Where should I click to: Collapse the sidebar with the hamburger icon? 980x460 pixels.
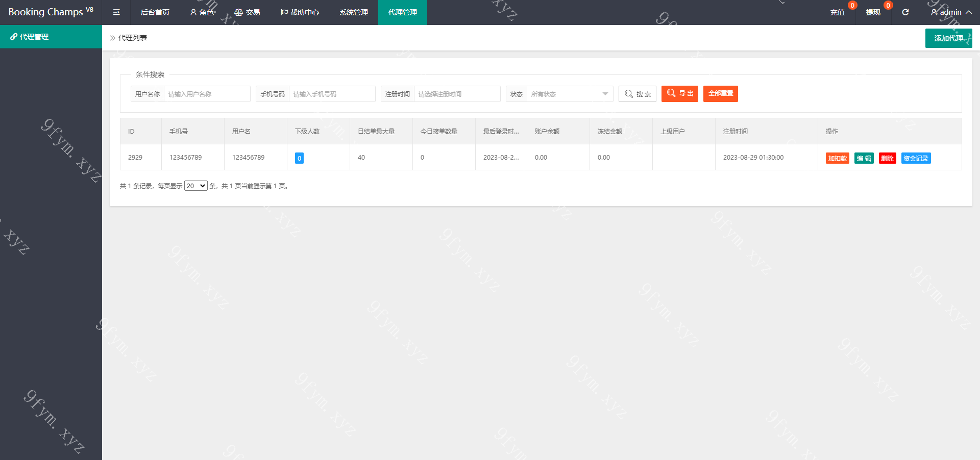coord(116,12)
